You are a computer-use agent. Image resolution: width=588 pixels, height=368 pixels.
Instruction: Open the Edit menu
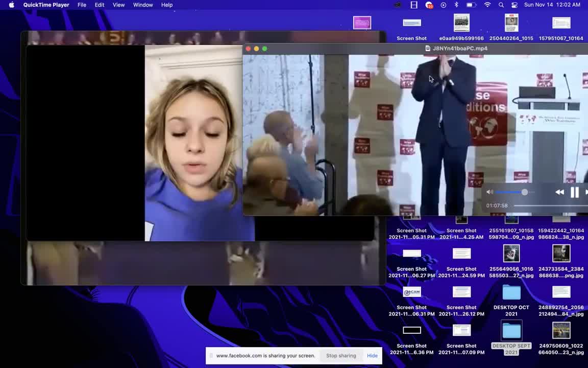(x=100, y=5)
